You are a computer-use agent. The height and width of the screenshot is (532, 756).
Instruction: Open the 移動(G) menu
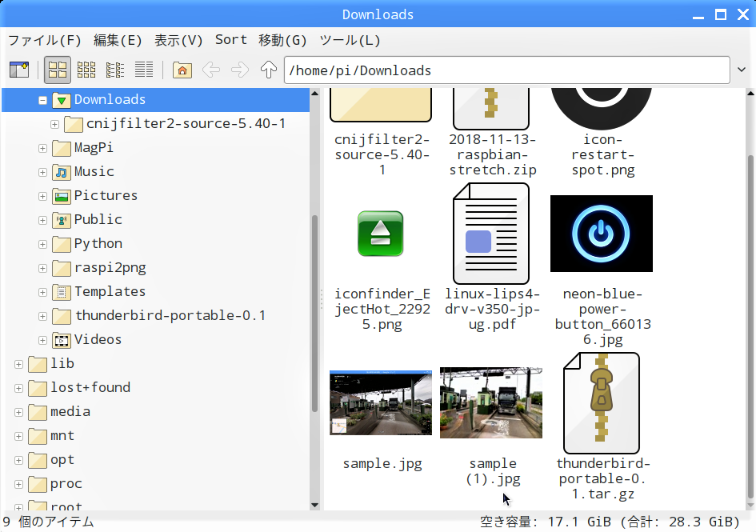[x=282, y=40]
